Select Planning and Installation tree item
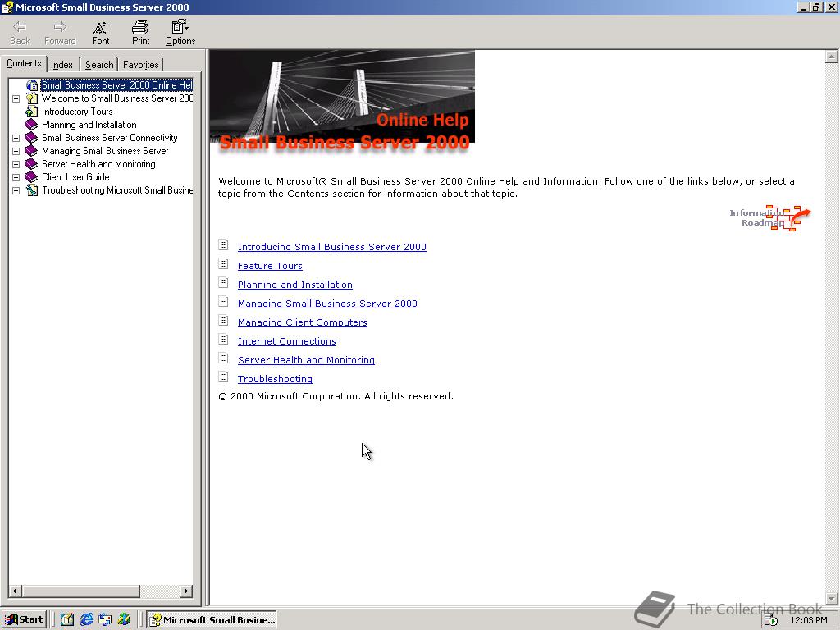Image resolution: width=840 pixels, height=630 pixels. pyautogui.click(x=89, y=125)
